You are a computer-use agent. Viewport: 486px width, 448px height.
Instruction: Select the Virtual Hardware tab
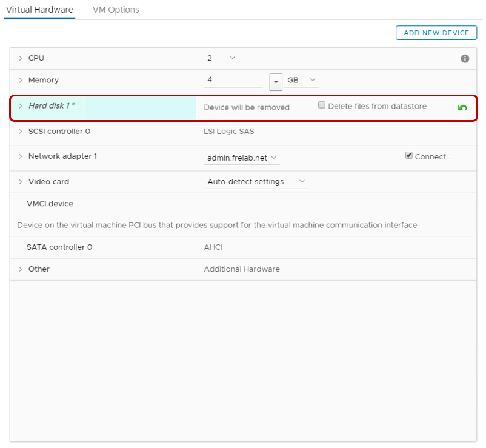pos(39,10)
